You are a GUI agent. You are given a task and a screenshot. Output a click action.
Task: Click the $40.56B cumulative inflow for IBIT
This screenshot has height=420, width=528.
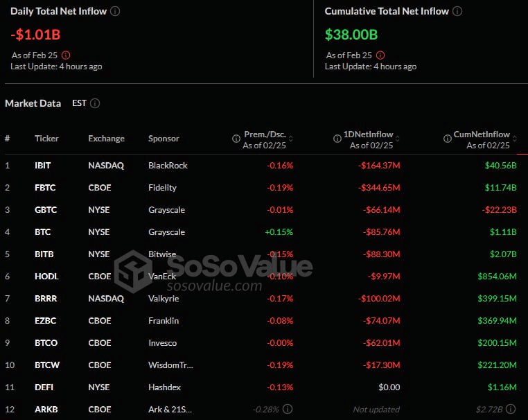pos(501,166)
